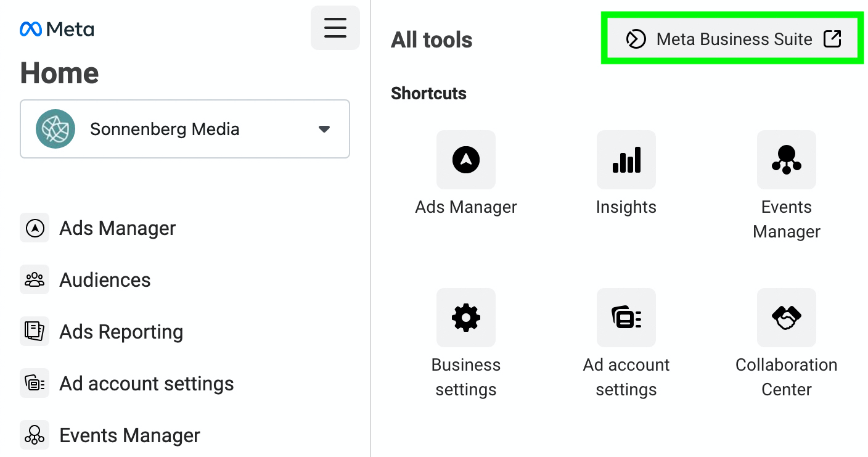This screenshot has height=457, width=868.
Task: Select Audiences text in the sidebar
Action: [x=105, y=280]
